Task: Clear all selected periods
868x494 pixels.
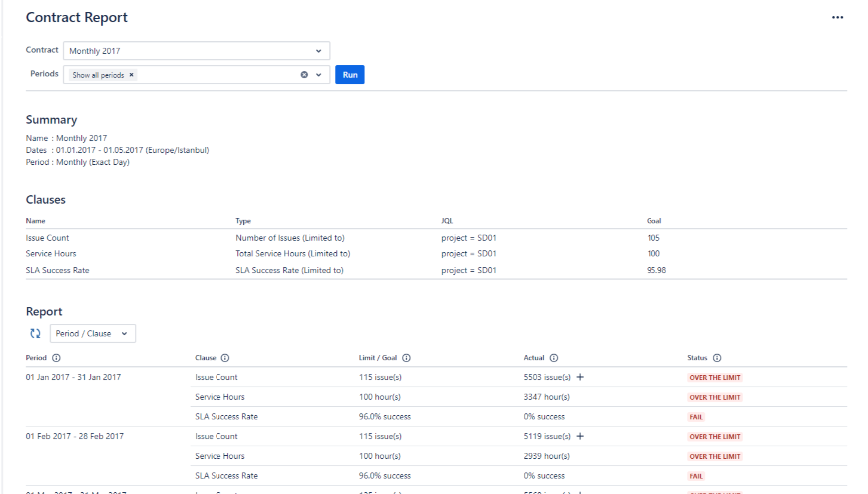Action: pos(304,75)
